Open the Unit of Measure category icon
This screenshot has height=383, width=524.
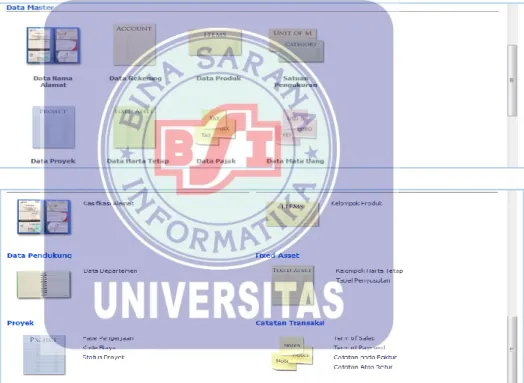[x=296, y=45]
